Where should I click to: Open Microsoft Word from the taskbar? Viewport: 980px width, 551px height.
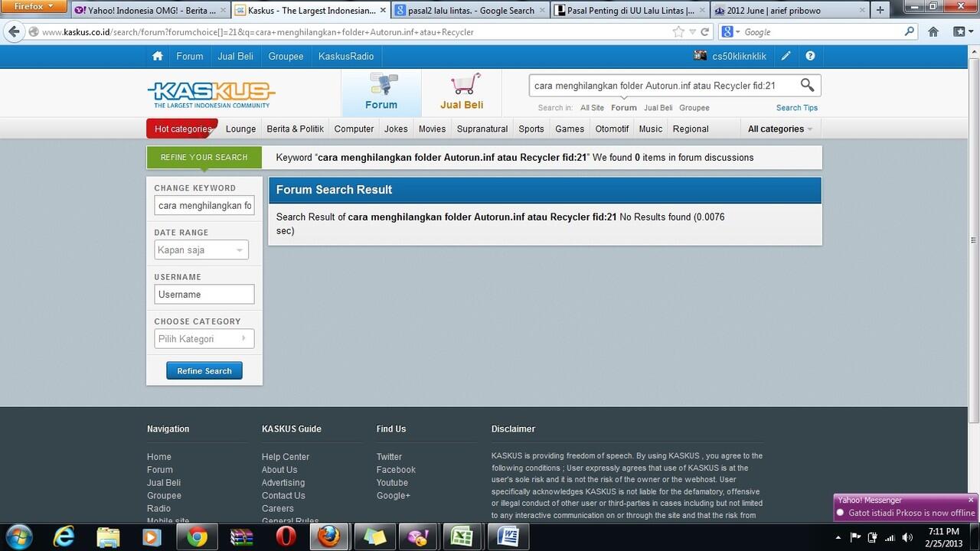tap(508, 536)
